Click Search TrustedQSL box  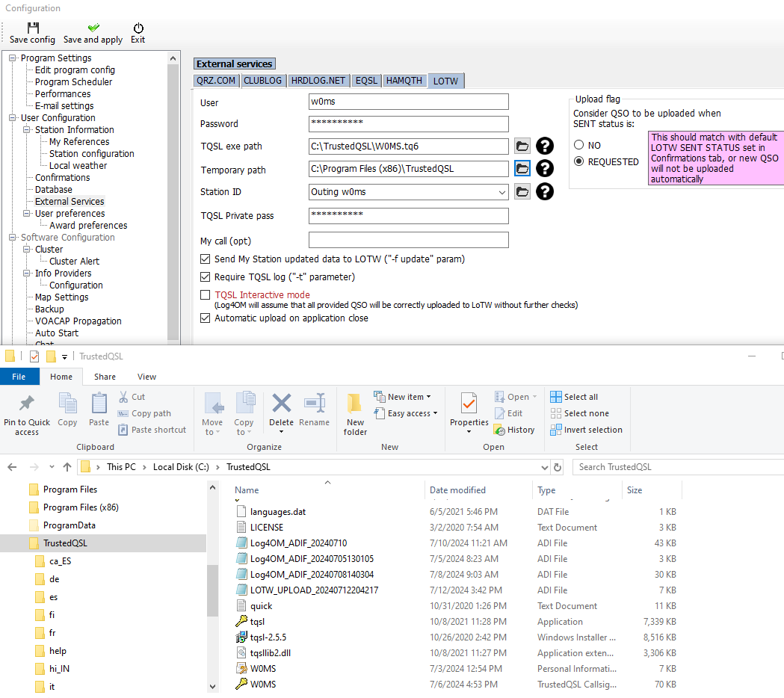[x=678, y=467]
